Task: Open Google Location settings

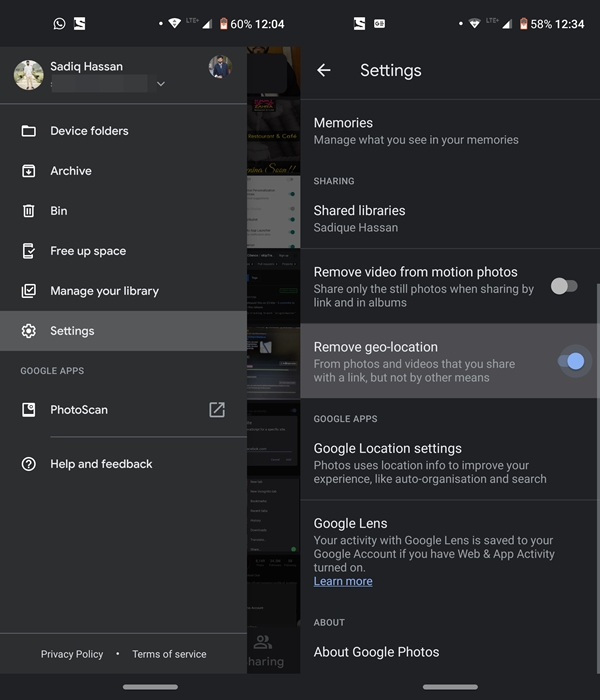Action: point(430,463)
